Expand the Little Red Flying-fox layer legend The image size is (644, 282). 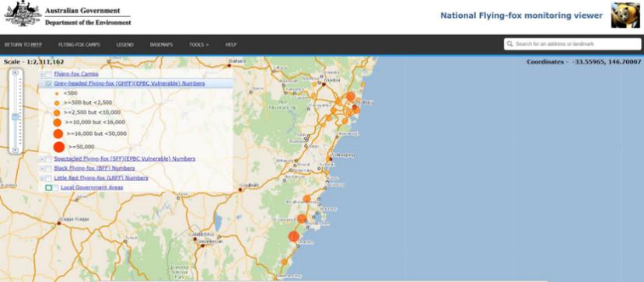pos(42,178)
